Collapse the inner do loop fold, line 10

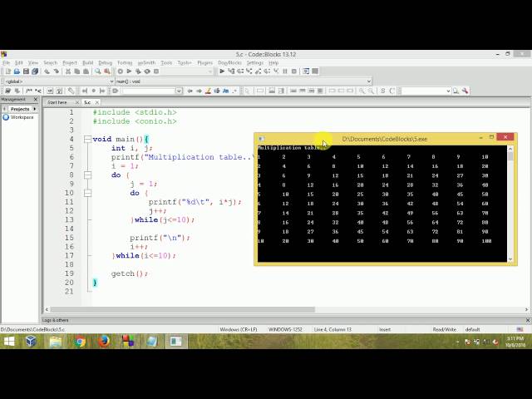tap(87, 193)
